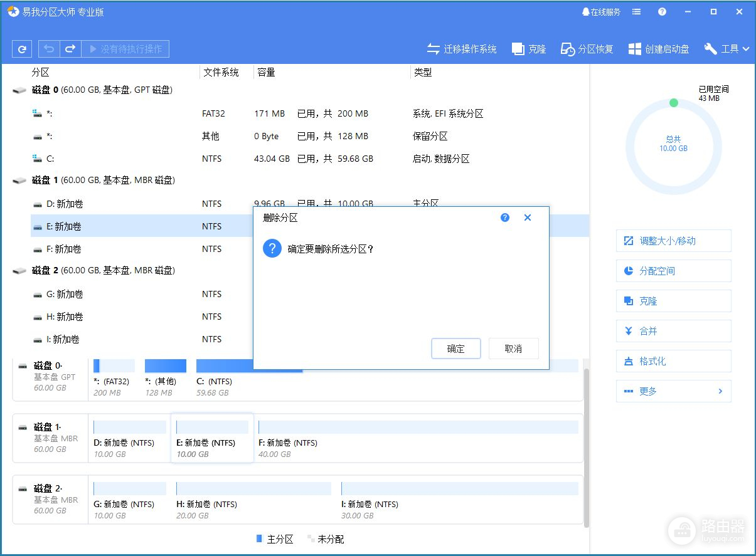
Task: Expand the More (更多) options in sidebar
Action: click(673, 391)
